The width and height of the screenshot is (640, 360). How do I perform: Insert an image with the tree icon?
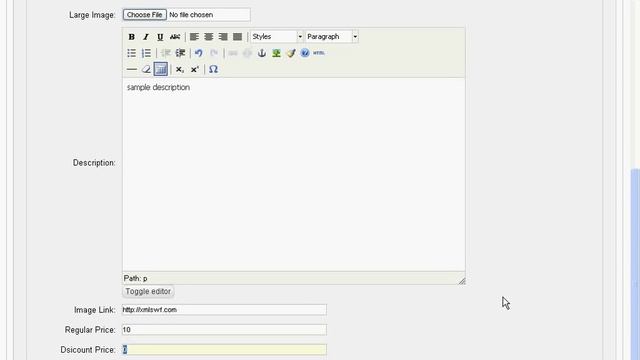pos(276,53)
